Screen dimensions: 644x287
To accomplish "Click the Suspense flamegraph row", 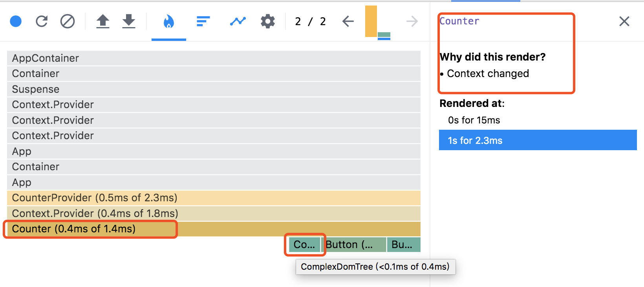I will click(214, 89).
